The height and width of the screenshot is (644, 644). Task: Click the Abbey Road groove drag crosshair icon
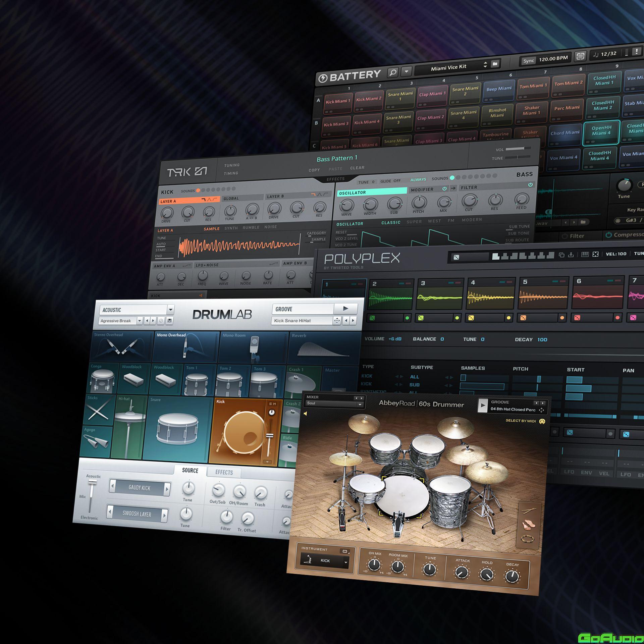(541, 410)
